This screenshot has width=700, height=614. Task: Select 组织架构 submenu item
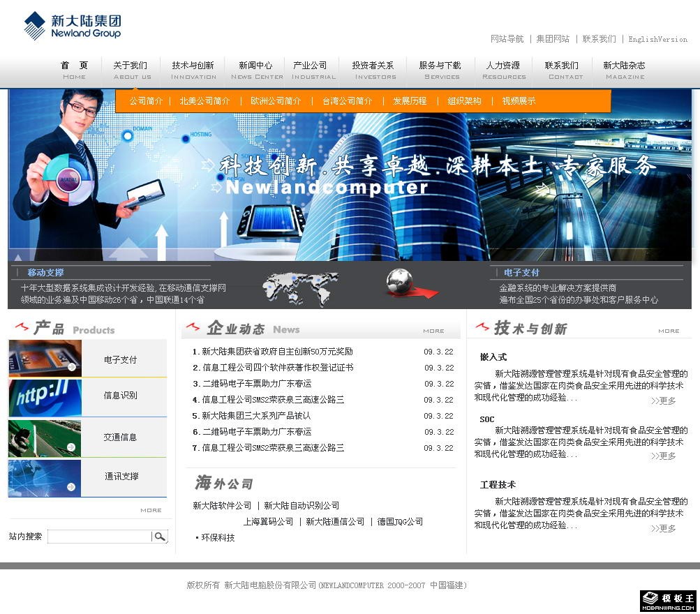464,101
